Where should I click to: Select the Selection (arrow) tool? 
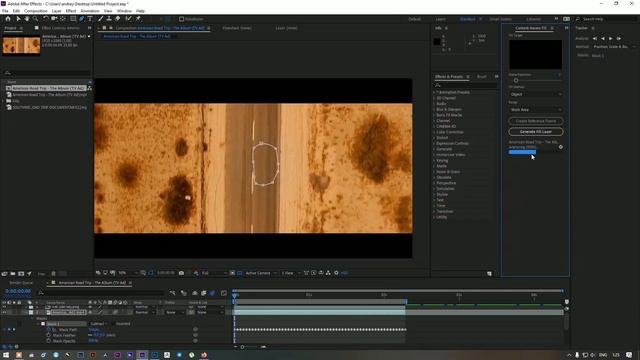click(18, 19)
